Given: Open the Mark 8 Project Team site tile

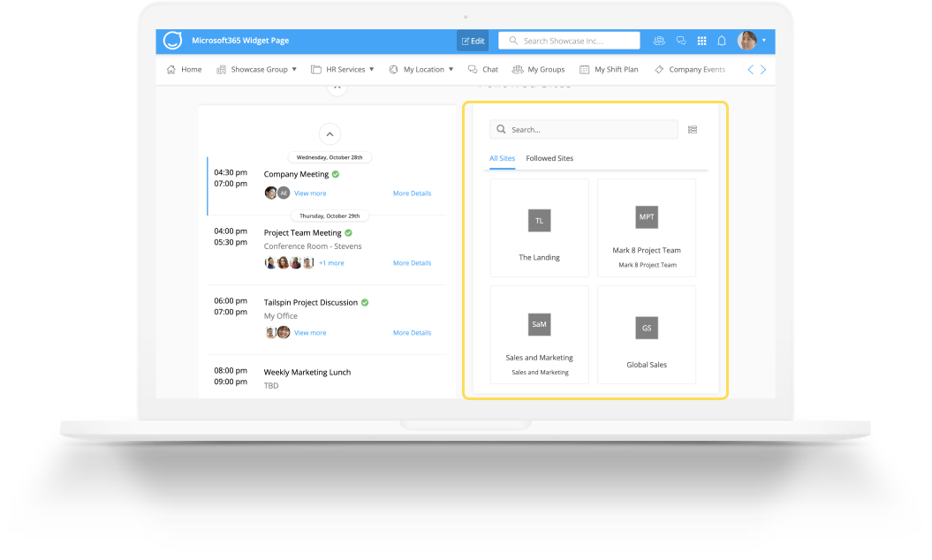Looking at the screenshot, I should (x=647, y=228).
